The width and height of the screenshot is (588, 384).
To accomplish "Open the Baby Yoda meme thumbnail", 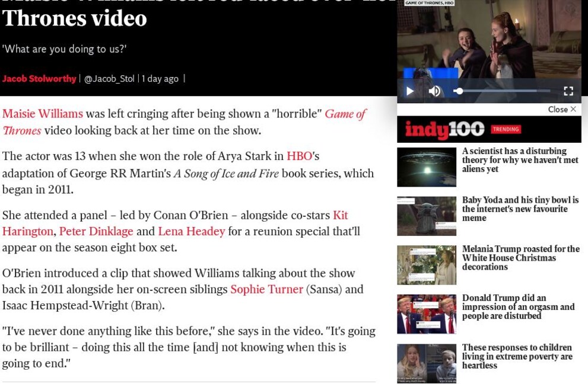I will point(427,216).
